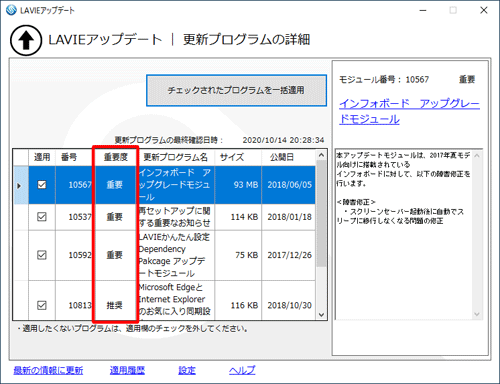Select the cell with number 10592
The height and width of the screenshot is (384, 500).
tap(75, 255)
